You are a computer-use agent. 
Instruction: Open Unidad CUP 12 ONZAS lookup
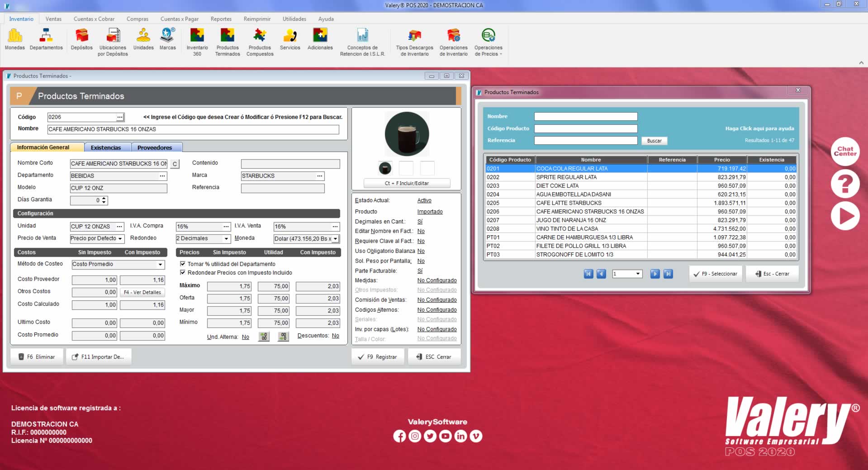tap(119, 227)
